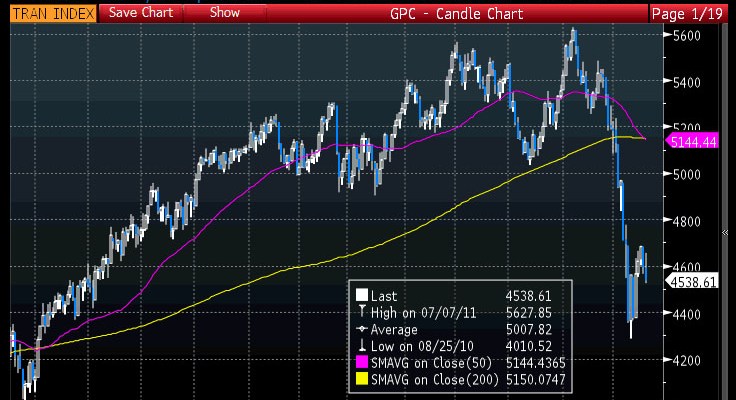This screenshot has width=736, height=400.
Task: Click the Average marker icon in legend
Action: tap(361, 328)
